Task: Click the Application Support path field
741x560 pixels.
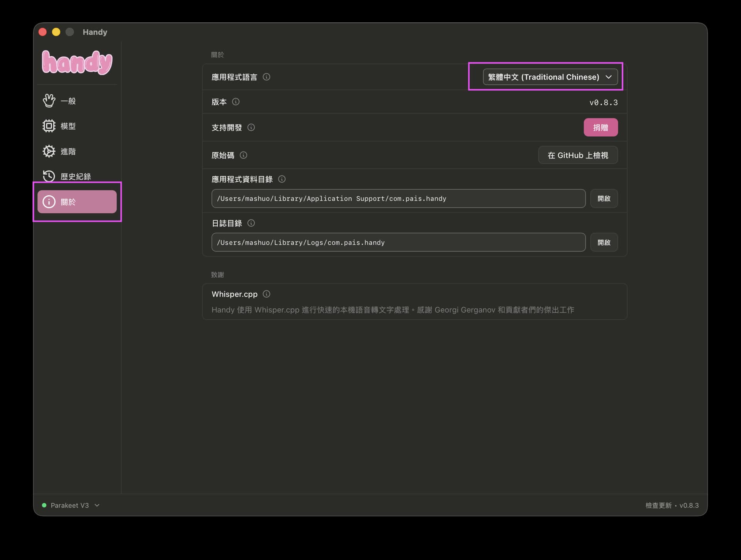Action: pyautogui.click(x=398, y=198)
